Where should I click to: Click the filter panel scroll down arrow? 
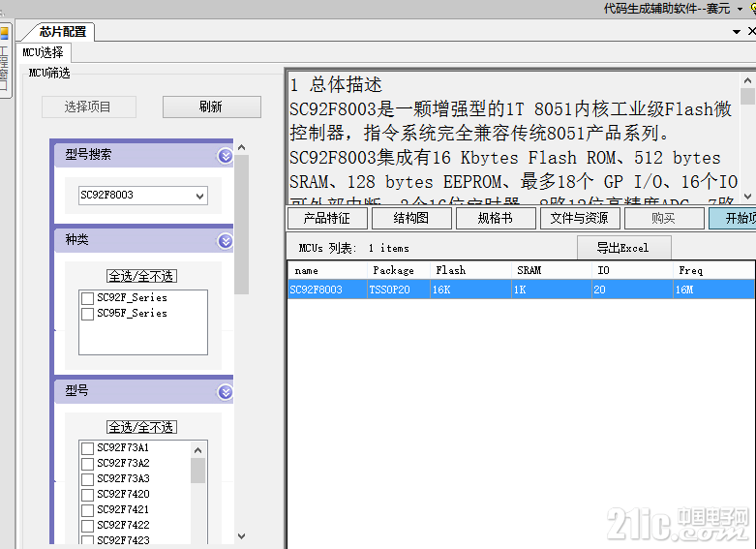[242, 536]
